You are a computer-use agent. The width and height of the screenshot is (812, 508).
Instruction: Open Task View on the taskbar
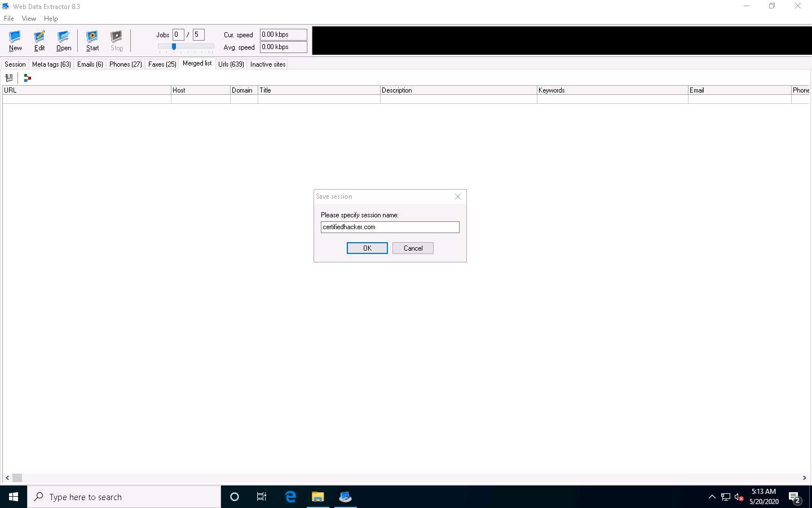point(262,497)
